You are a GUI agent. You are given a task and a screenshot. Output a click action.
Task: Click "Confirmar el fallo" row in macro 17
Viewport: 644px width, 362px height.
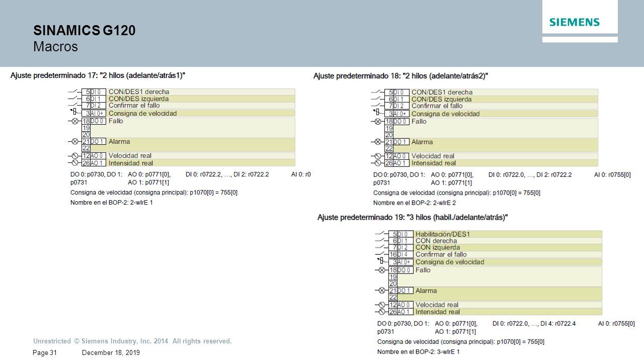coord(188,106)
